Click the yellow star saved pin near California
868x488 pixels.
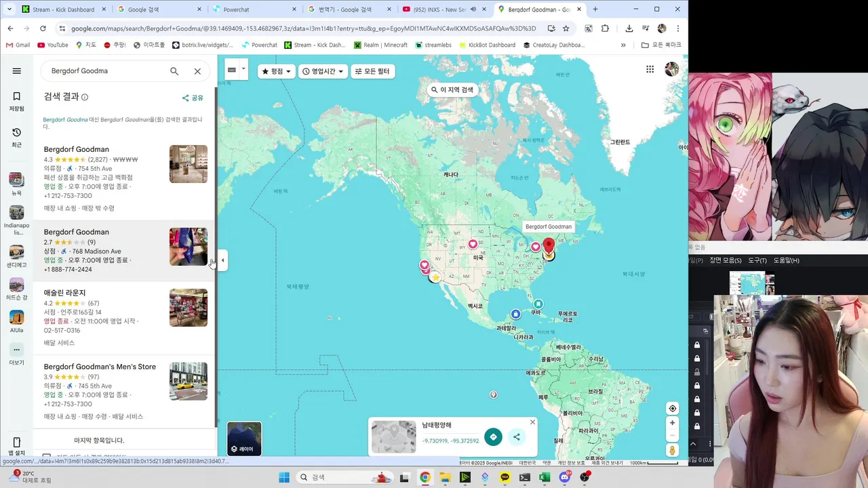click(435, 277)
